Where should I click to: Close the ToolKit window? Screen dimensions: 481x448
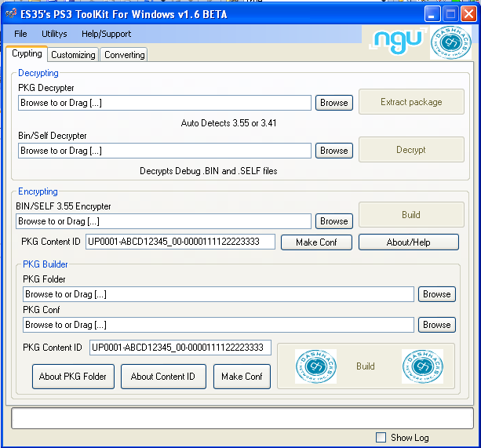coord(468,14)
